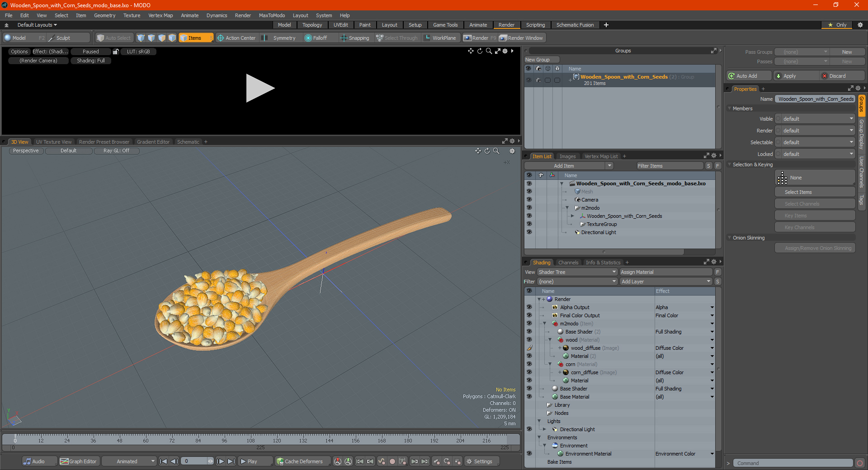Open 3D viewport settings gear
868x470 pixels.
pyautogui.click(x=512, y=151)
